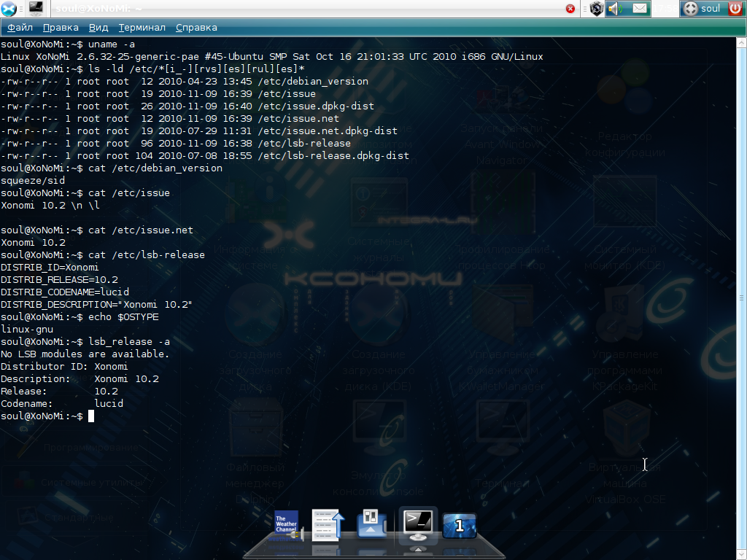
Task: Click the 'DISTRIB_CODENAME=lucid' line
Action: [x=65, y=292]
